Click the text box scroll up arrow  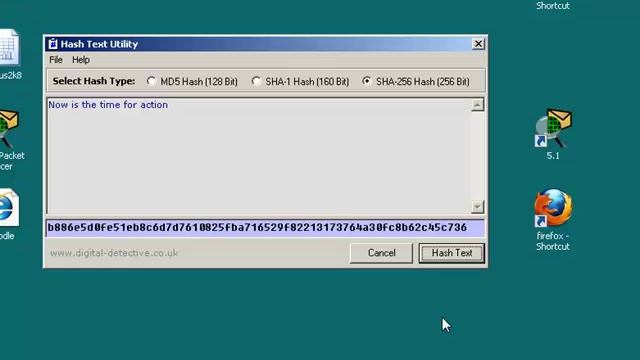477,105
